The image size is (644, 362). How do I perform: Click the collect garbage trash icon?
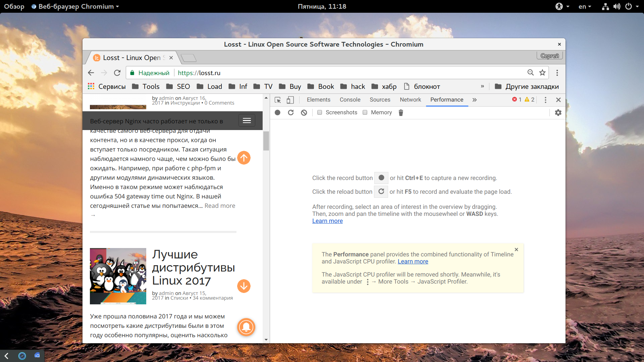[401, 113]
